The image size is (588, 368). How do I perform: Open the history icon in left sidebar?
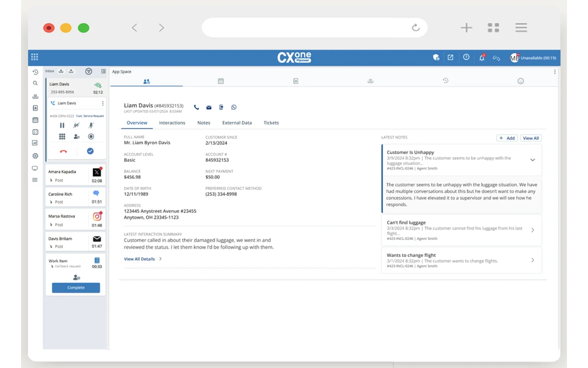[35, 72]
